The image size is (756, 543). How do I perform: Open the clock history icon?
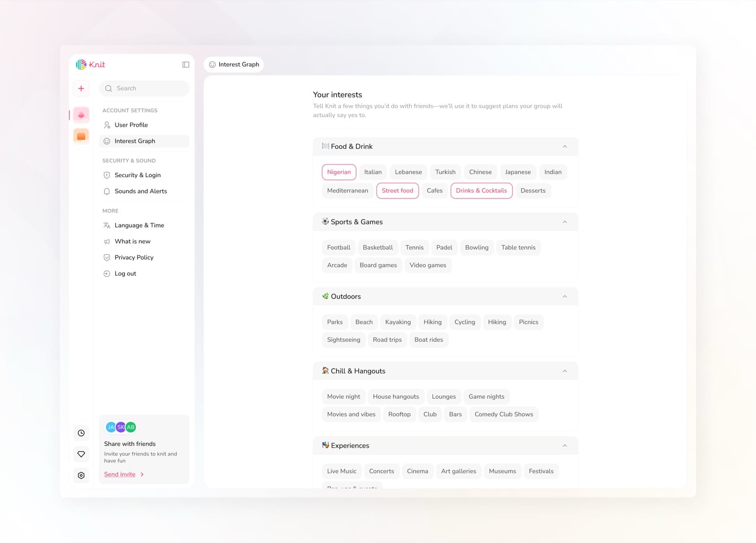click(81, 433)
